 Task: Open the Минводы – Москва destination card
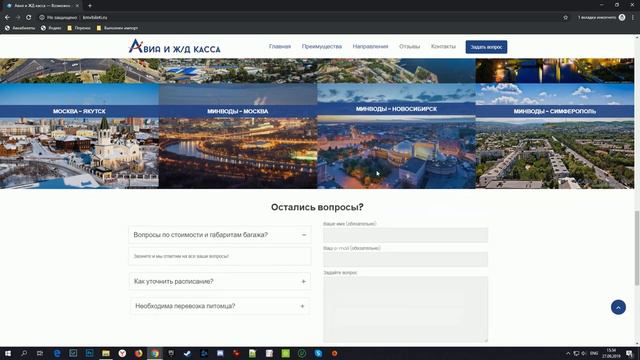[x=238, y=136]
